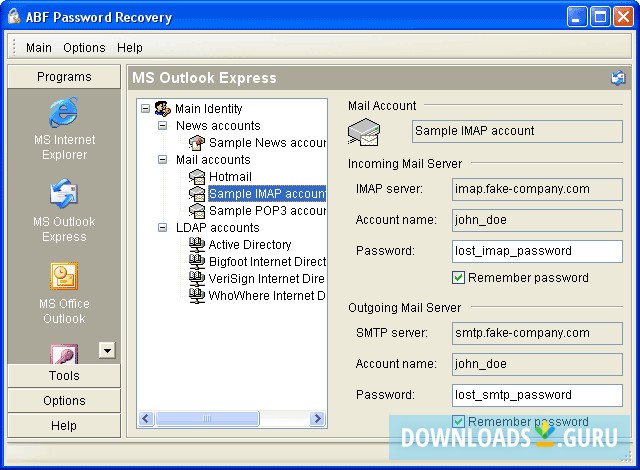Close the ABF Password Recovery window
This screenshot has width=640, height=470.
623,17
